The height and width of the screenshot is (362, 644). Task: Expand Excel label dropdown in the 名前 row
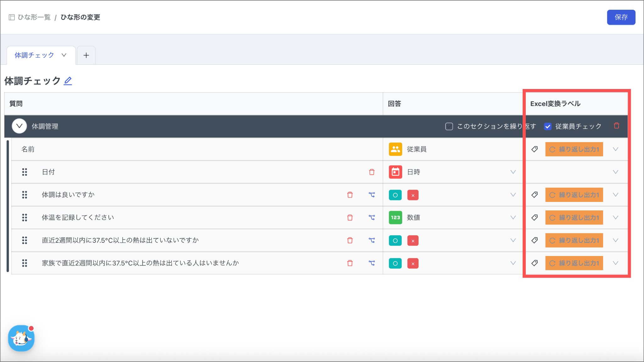coord(615,149)
